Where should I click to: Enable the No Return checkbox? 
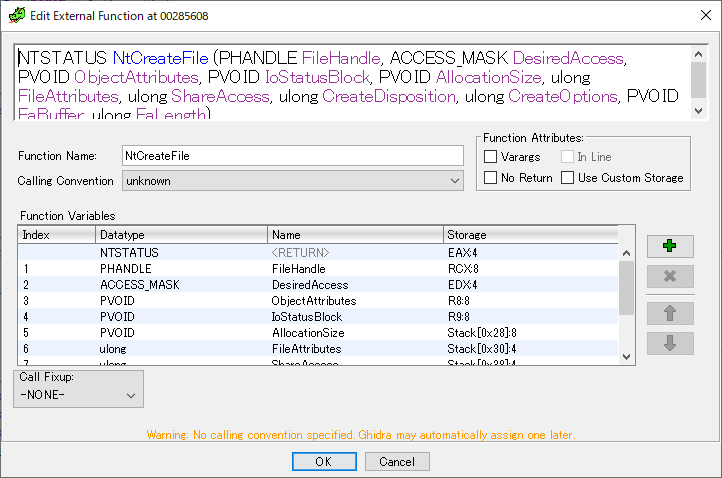point(490,178)
